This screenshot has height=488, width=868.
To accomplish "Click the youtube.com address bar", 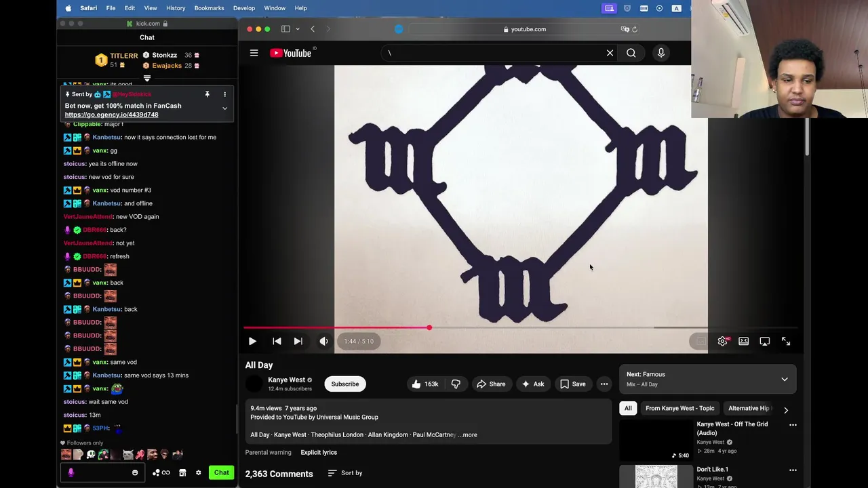I will (x=523, y=29).
